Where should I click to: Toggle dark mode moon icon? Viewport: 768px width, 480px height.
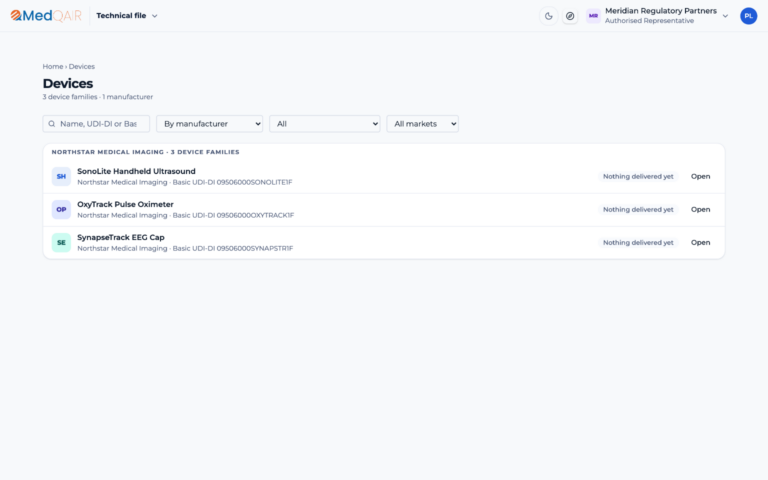tap(549, 16)
